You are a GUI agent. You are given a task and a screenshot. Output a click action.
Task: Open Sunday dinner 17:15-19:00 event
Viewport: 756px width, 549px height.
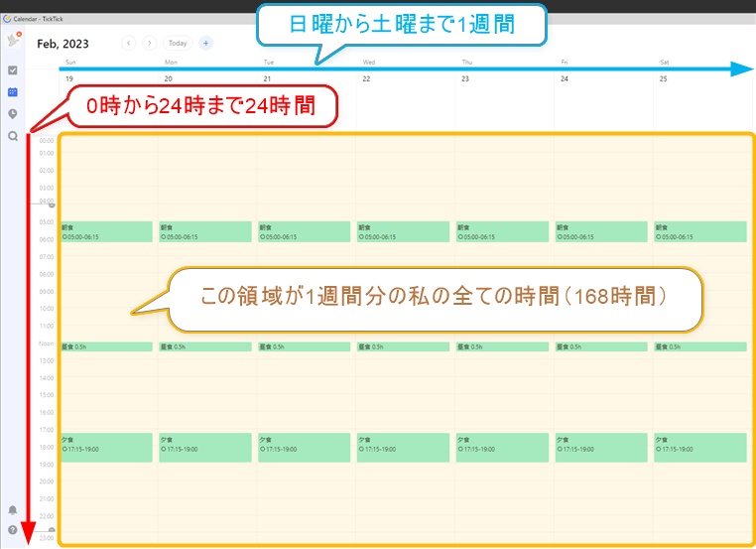tap(106, 448)
